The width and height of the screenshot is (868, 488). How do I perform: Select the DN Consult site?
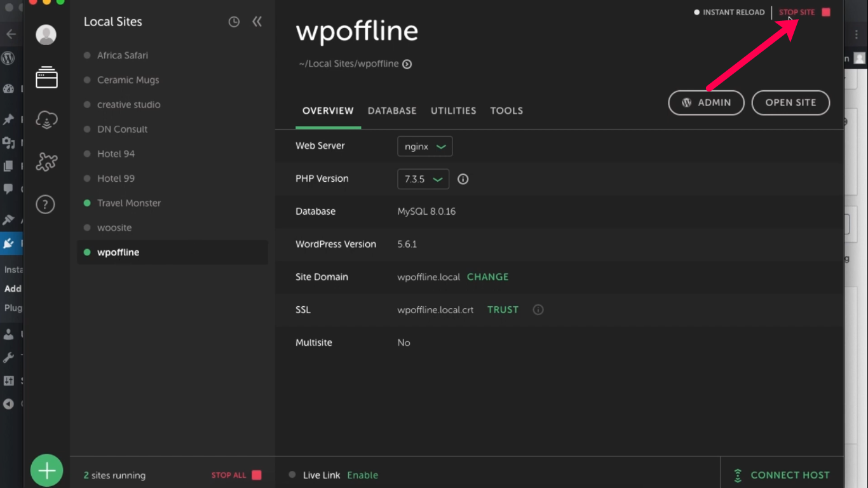pyautogui.click(x=172, y=129)
